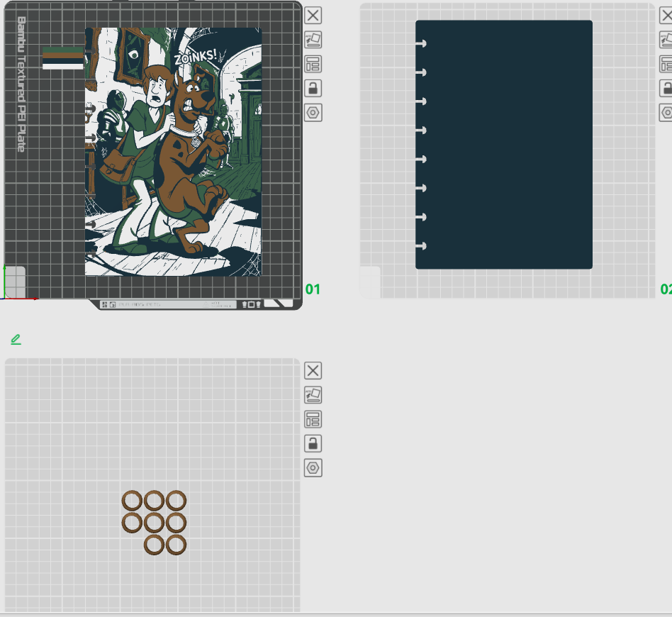This screenshot has height=617, width=672.
Task: Click the green 01 plate number
Action: click(x=313, y=289)
